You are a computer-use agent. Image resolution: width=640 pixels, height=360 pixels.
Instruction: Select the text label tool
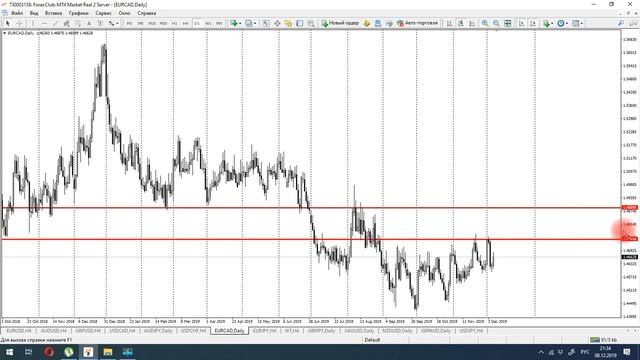(100, 23)
